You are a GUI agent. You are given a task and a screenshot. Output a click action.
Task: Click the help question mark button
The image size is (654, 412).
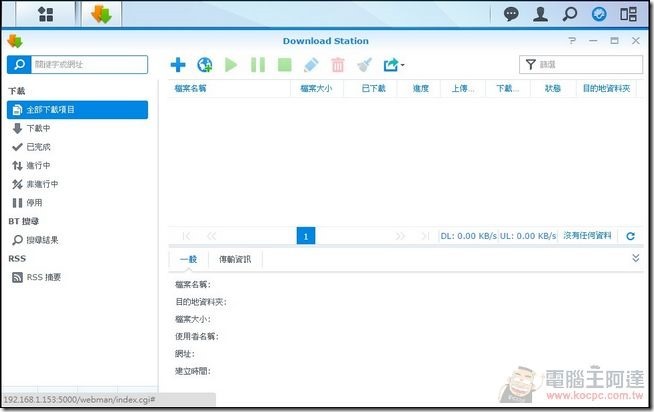(x=572, y=40)
